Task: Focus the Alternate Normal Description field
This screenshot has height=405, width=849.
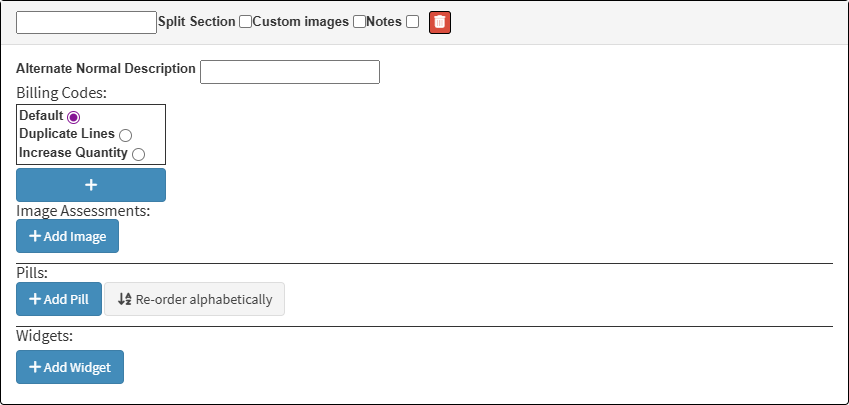Action: coord(290,72)
